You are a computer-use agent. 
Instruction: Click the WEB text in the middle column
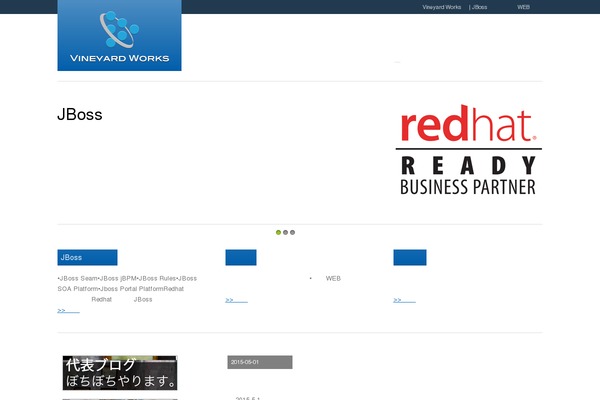(333, 278)
